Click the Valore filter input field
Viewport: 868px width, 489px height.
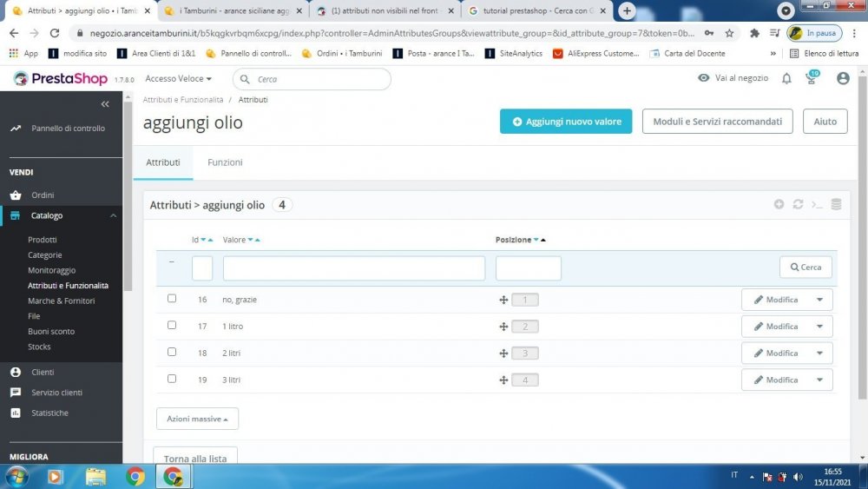coord(354,268)
